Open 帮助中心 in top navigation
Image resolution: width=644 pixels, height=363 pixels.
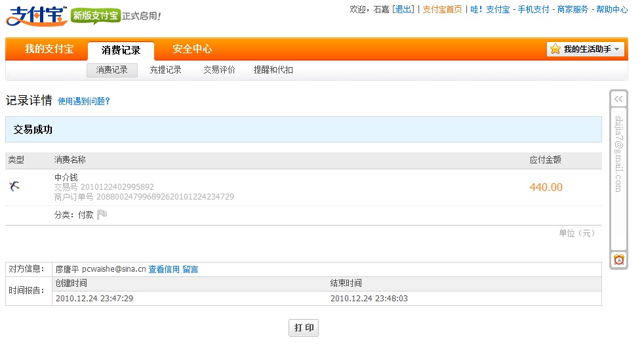pos(612,9)
